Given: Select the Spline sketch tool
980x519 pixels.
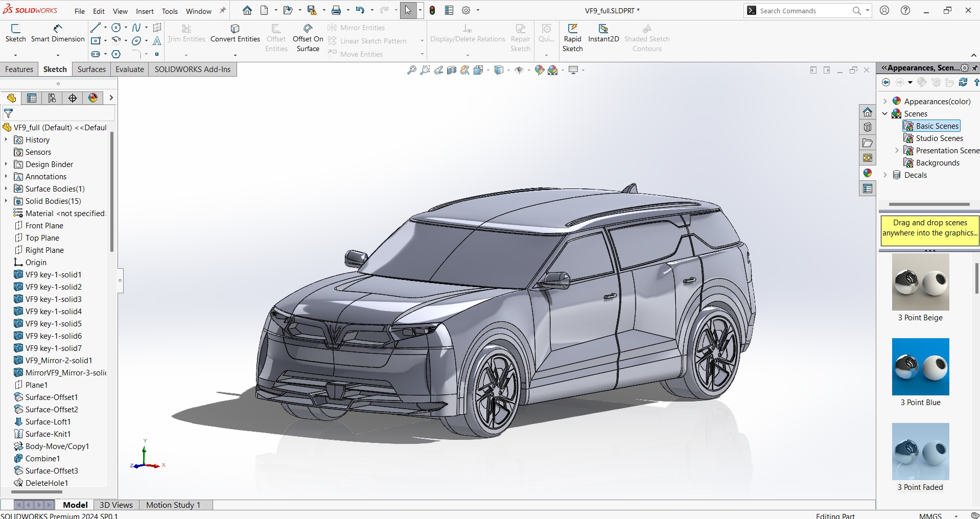Looking at the screenshot, I should click(x=136, y=28).
